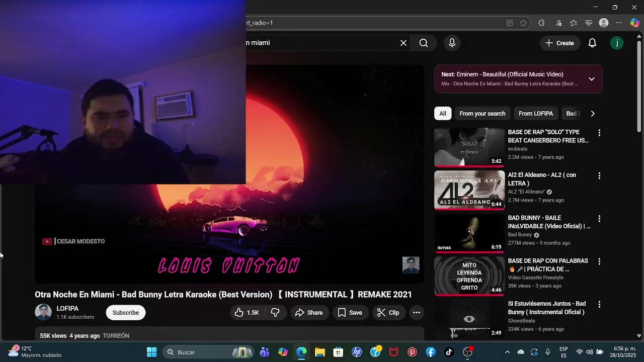Select the From your search chip
The height and width of the screenshot is (362, 644).
point(482,114)
